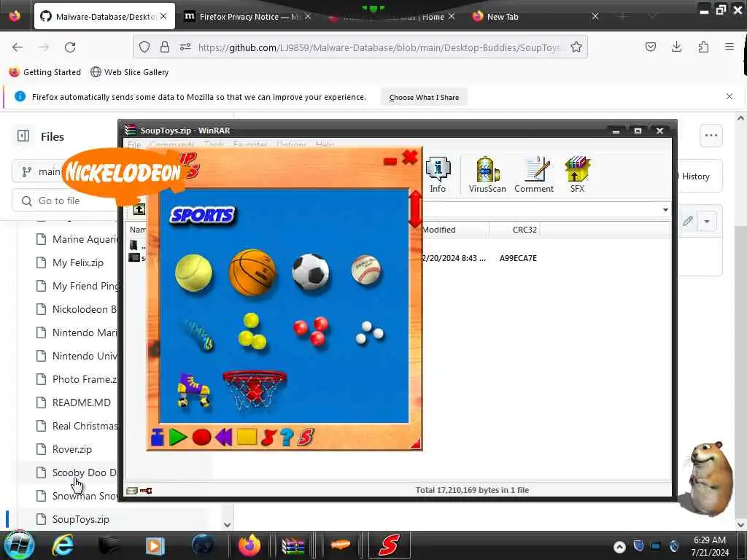Pick the black and white soccer ball
The image size is (747, 560).
click(310, 272)
